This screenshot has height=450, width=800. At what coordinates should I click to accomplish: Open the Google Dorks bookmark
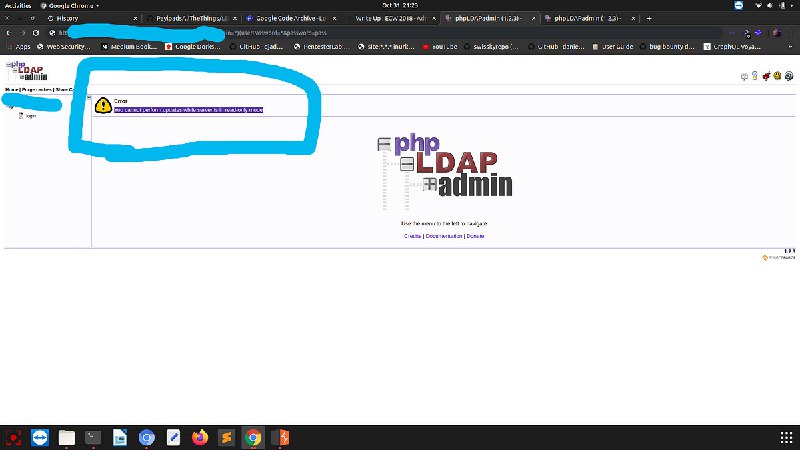pos(193,46)
